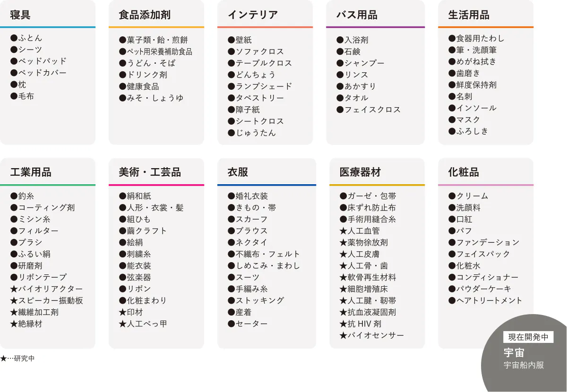Click the bullet dot before クリーム
Image resolution: width=567 pixels, height=392 pixels.
(x=452, y=196)
